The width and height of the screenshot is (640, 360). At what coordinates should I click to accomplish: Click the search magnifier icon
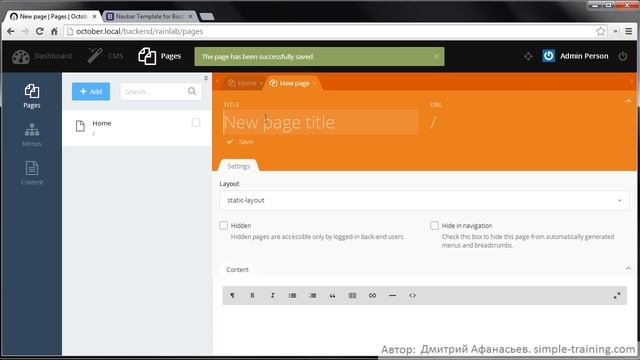(192, 91)
